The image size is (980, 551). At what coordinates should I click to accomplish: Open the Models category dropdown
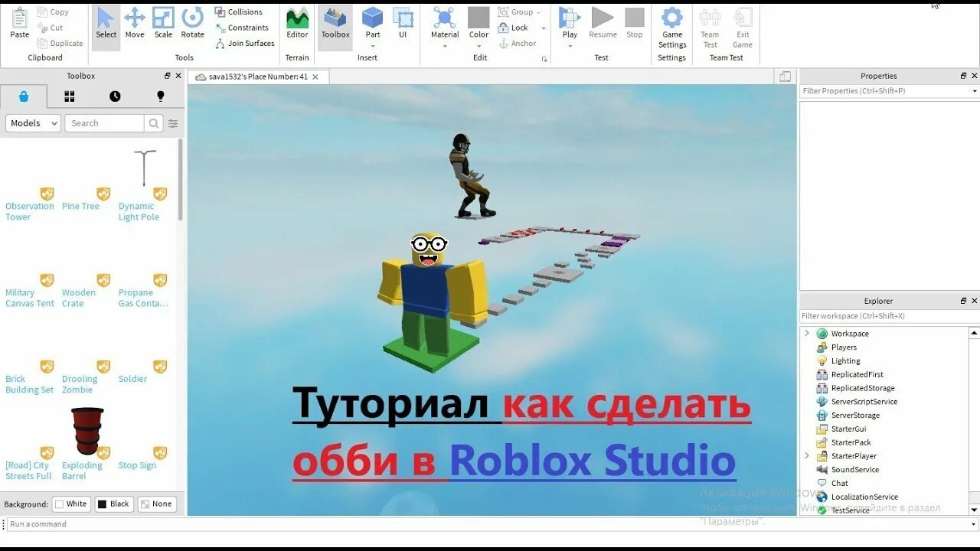pos(32,122)
